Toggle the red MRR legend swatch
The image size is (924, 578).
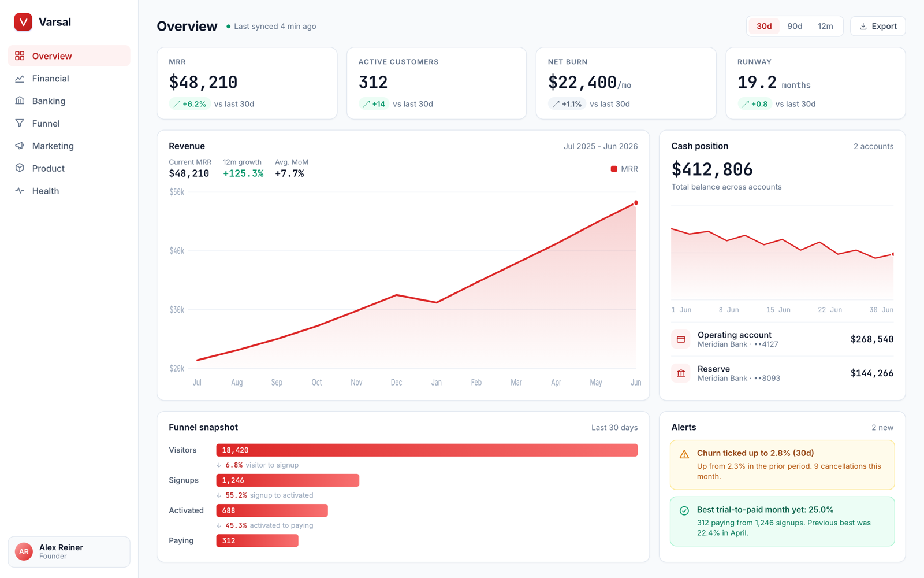614,169
